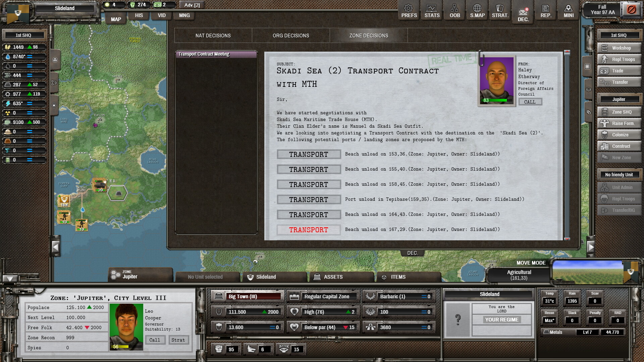Expand the Zone Decisions panel
Screen dimensions: 644x362
click(369, 35)
